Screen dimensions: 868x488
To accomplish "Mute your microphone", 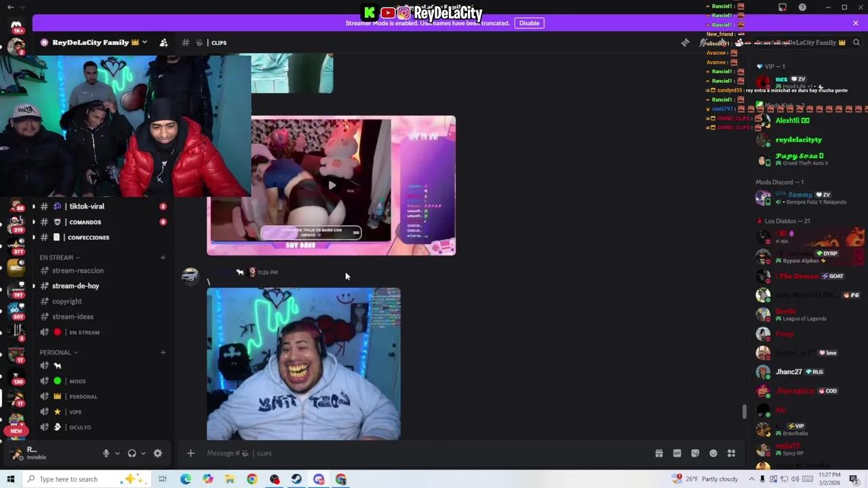I will coord(106,453).
